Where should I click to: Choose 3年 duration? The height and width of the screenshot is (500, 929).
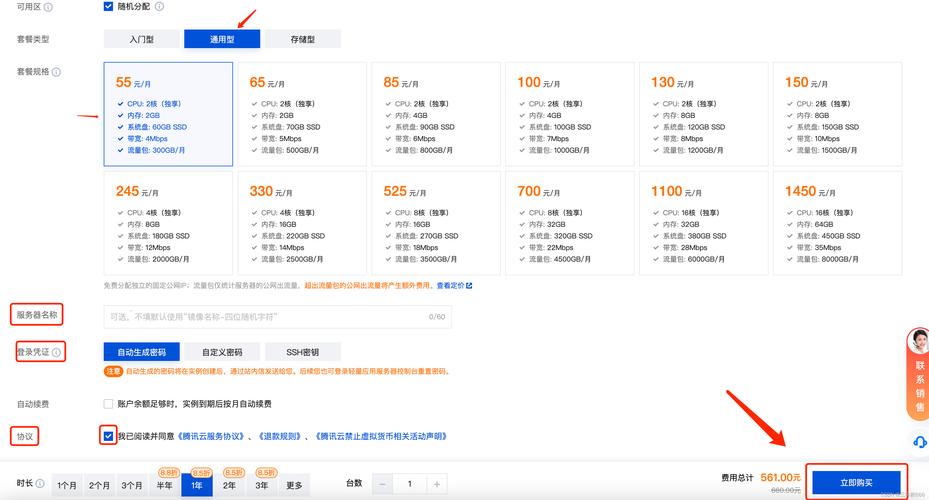coord(262,485)
